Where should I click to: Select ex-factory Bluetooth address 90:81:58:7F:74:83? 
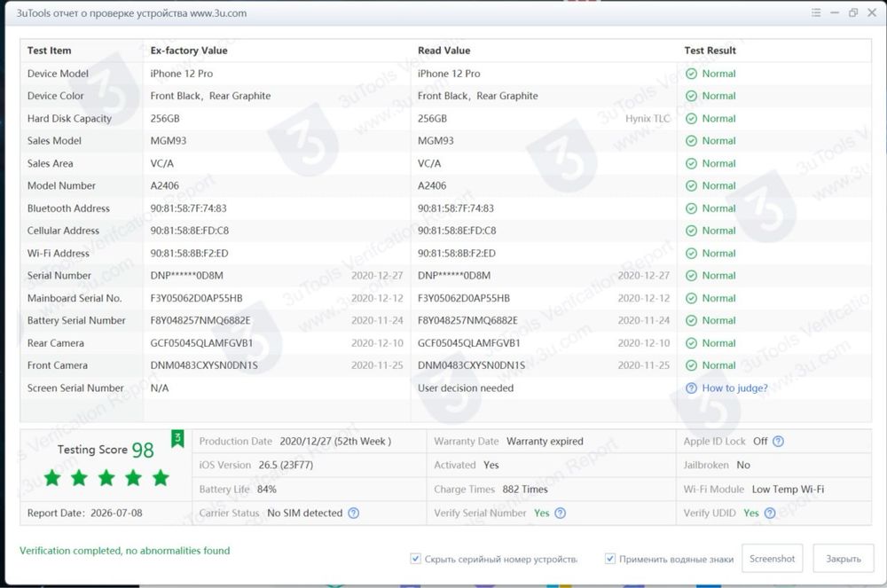tap(188, 208)
